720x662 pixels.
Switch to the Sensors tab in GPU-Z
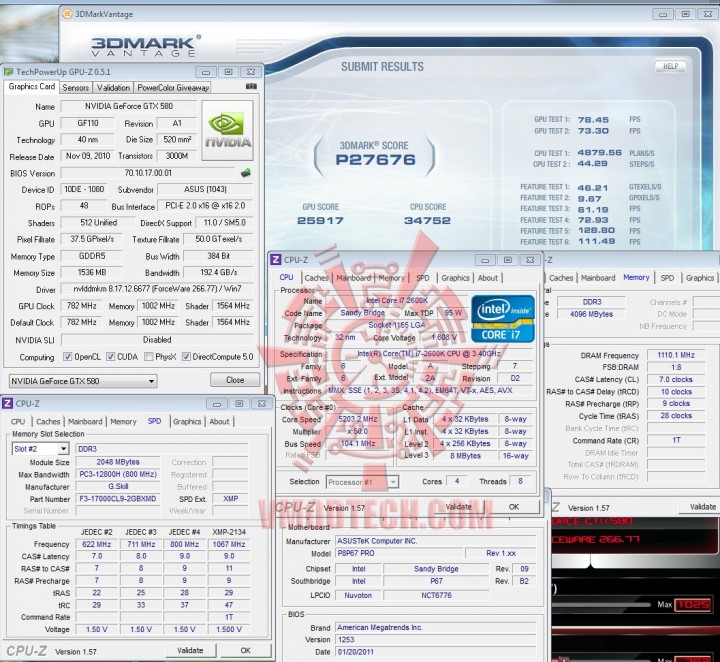coord(76,88)
